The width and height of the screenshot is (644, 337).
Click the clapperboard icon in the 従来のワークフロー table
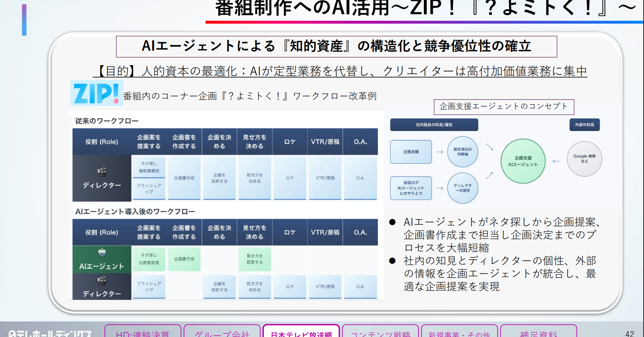tap(102, 172)
